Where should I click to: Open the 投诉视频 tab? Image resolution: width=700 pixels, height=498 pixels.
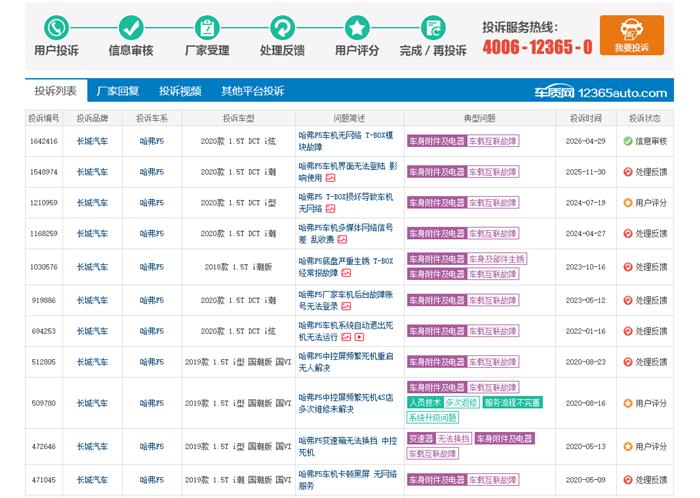[180, 91]
